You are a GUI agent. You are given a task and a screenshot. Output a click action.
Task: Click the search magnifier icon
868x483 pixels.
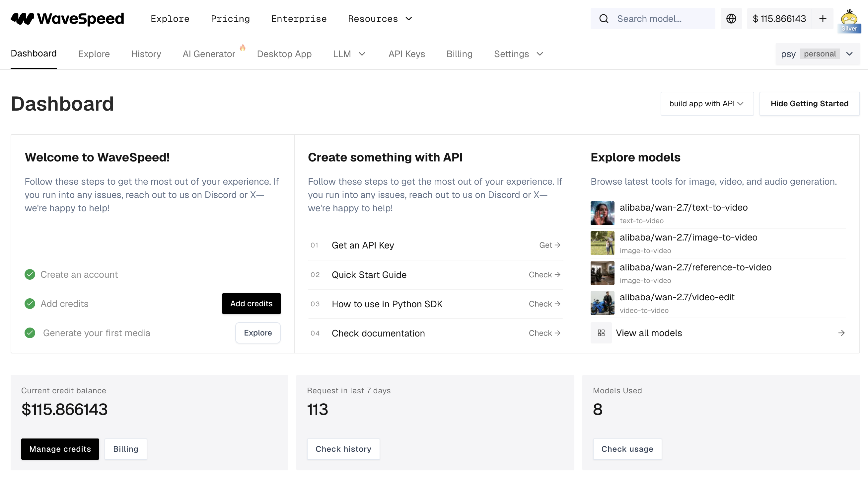click(604, 19)
